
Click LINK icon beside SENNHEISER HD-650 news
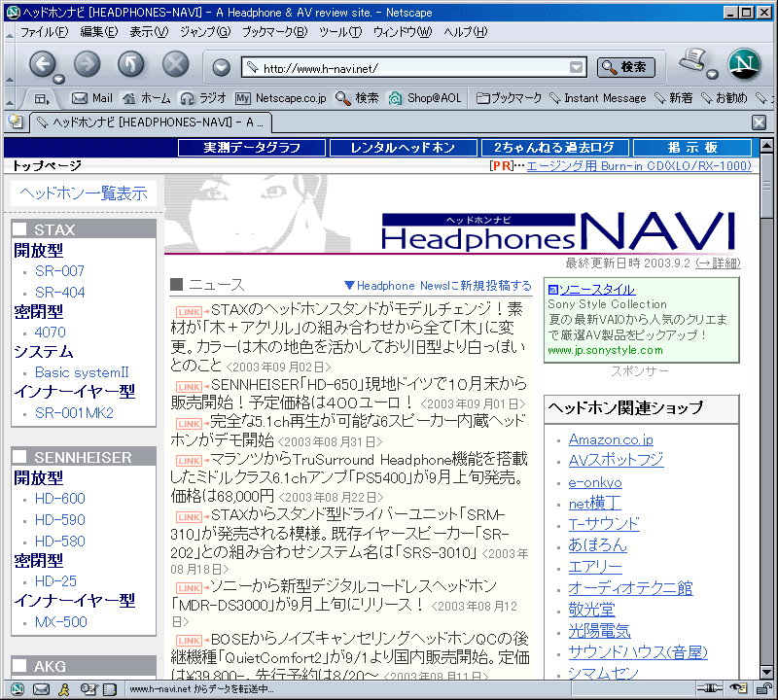click(189, 387)
